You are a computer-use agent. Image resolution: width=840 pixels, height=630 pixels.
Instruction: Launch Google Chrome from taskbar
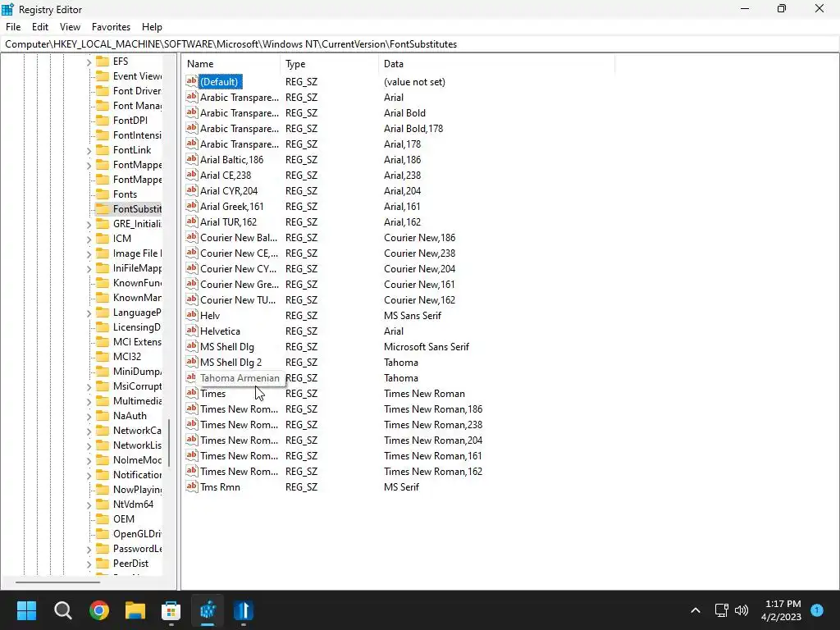tap(99, 610)
